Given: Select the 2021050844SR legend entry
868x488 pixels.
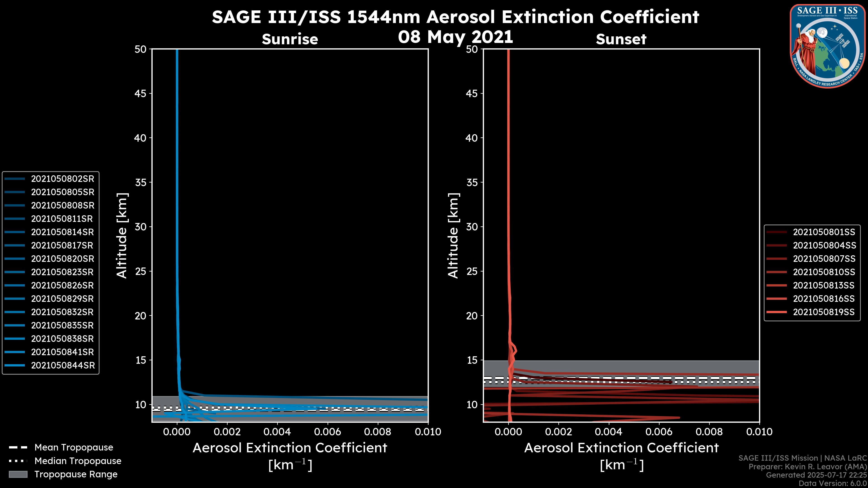Looking at the screenshot, I should [x=63, y=365].
